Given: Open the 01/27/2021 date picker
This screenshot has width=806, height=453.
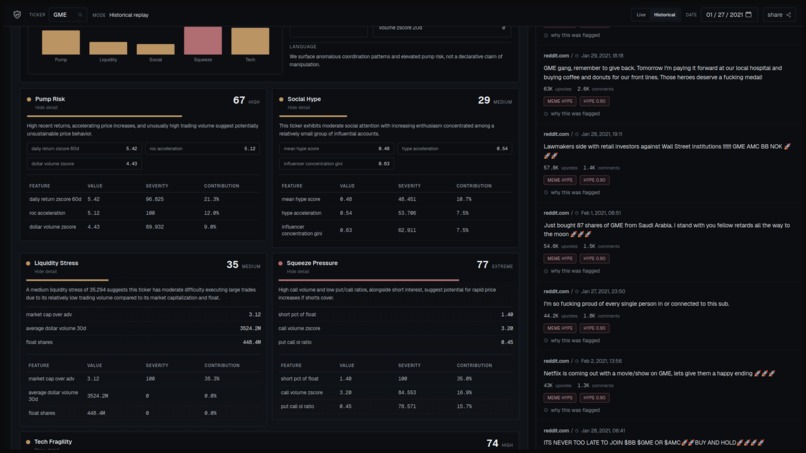Looking at the screenshot, I should click(728, 15).
